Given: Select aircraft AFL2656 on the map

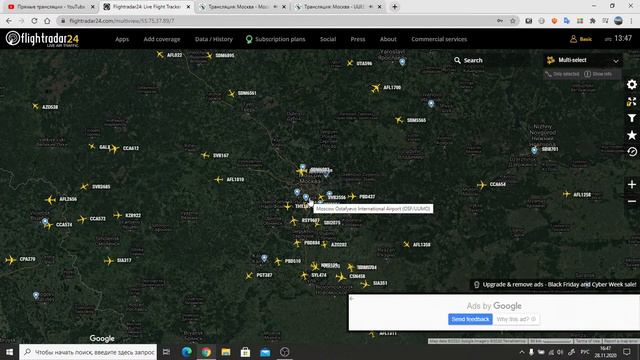Looking at the screenshot, I should (50, 200).
